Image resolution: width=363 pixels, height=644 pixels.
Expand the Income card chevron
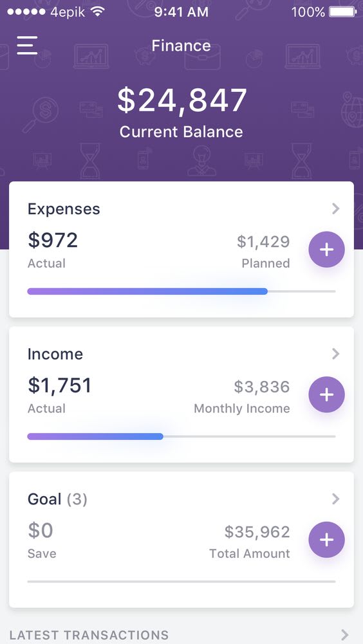(x=335, y=354)
